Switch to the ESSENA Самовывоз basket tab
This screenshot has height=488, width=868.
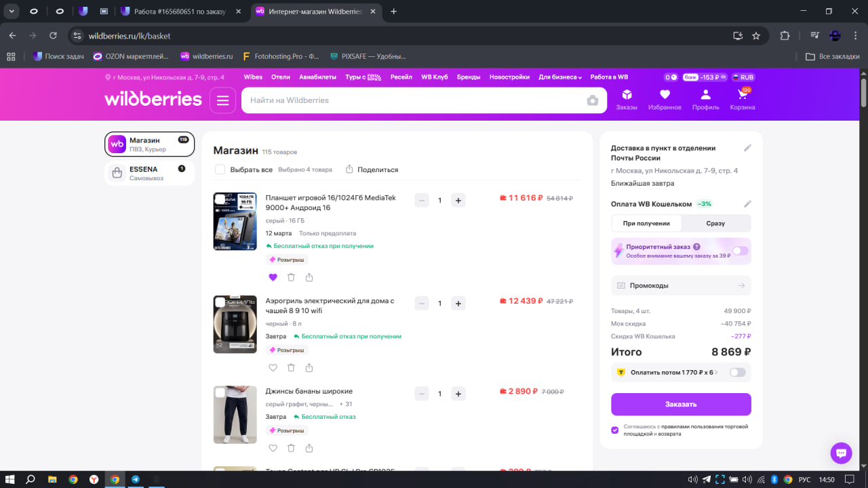(x=149, y=173)
